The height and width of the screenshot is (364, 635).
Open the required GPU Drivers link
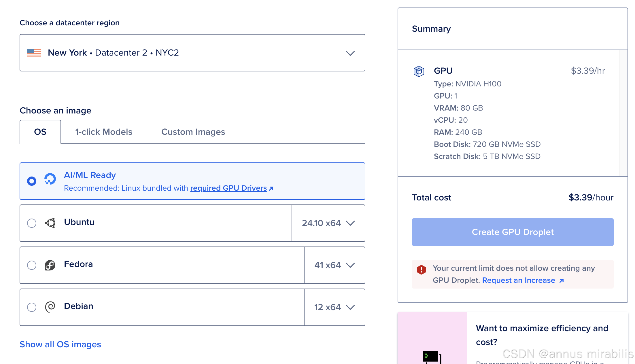[x=228, y=188]
